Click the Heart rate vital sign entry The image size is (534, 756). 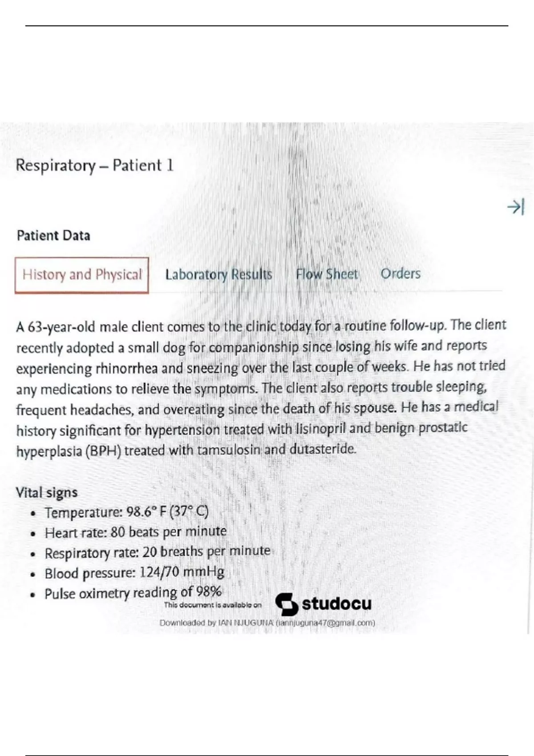coord(136,532)
